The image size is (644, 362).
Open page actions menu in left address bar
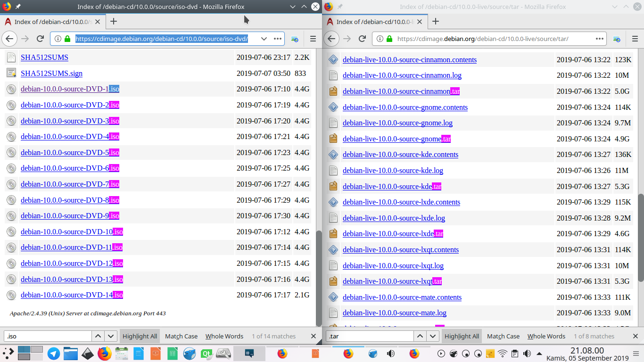tap(278, 39)
